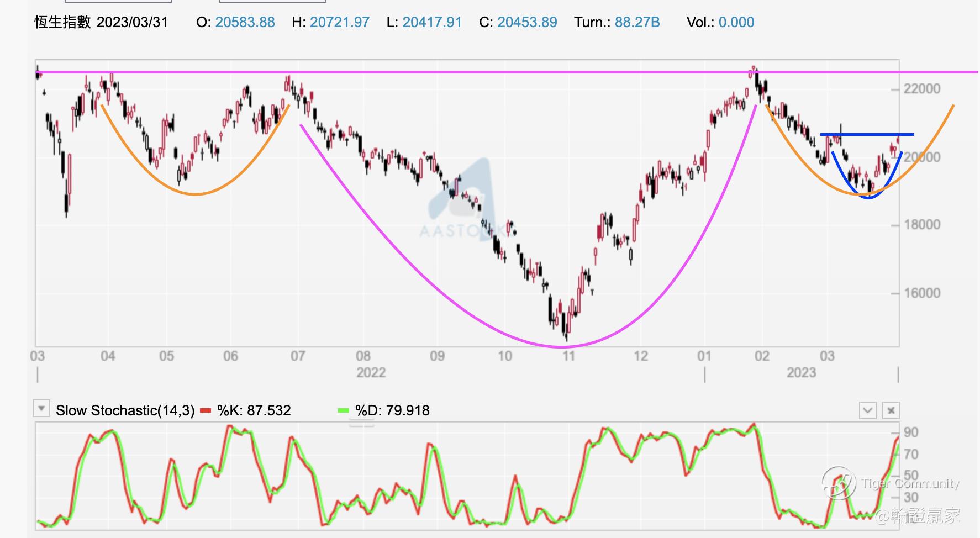Close the Slow Stochastic indicator panel
Image resolution: width=980 pixels, height=538 pixels.
[891, 410]
